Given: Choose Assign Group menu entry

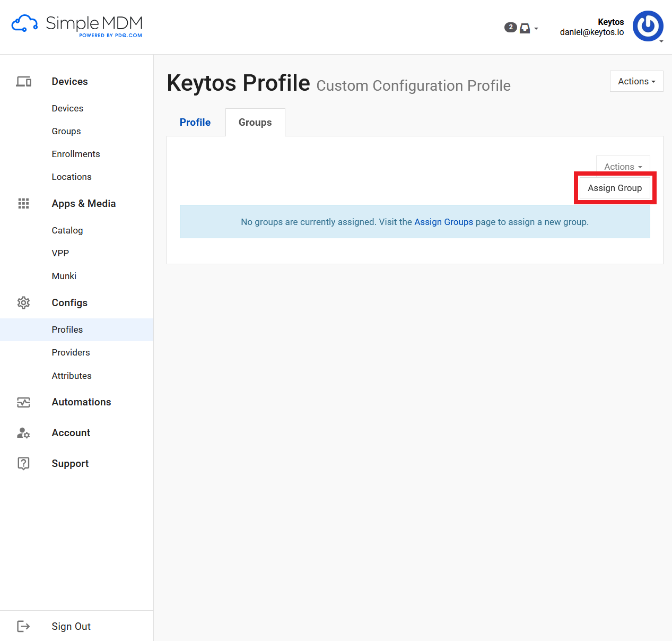Looking at the screenshot, I should 615,188.
